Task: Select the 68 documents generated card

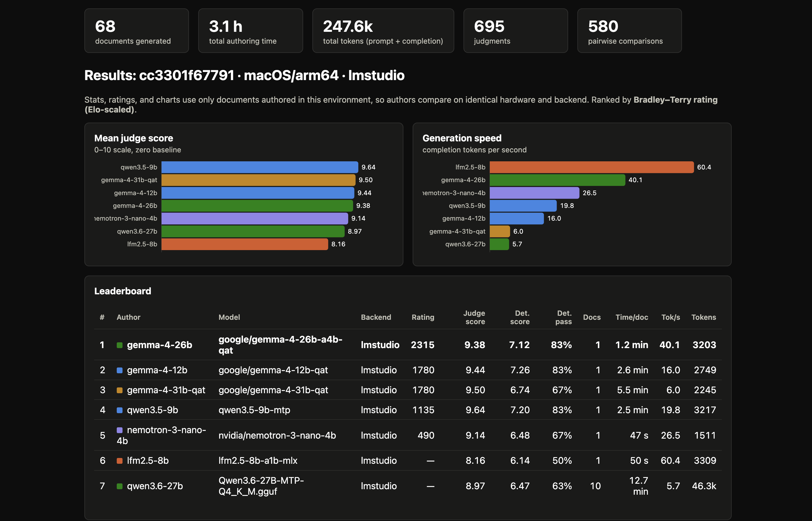Action: 137,31
